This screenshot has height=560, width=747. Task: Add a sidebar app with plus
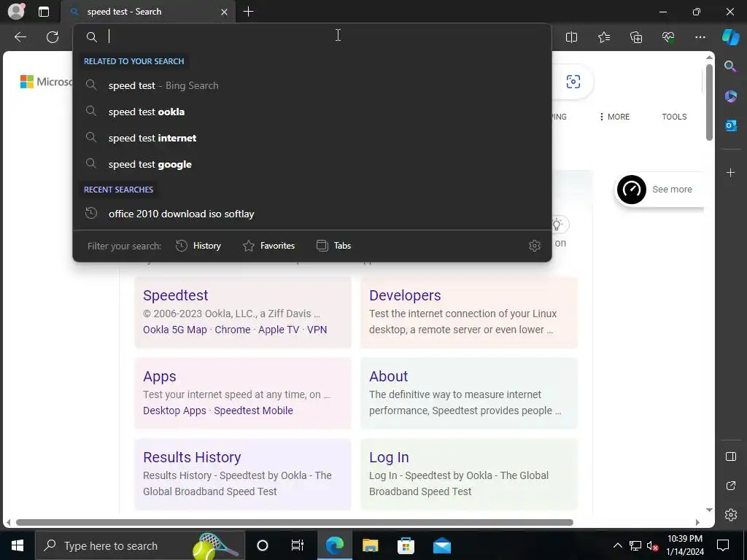(731, 172)
